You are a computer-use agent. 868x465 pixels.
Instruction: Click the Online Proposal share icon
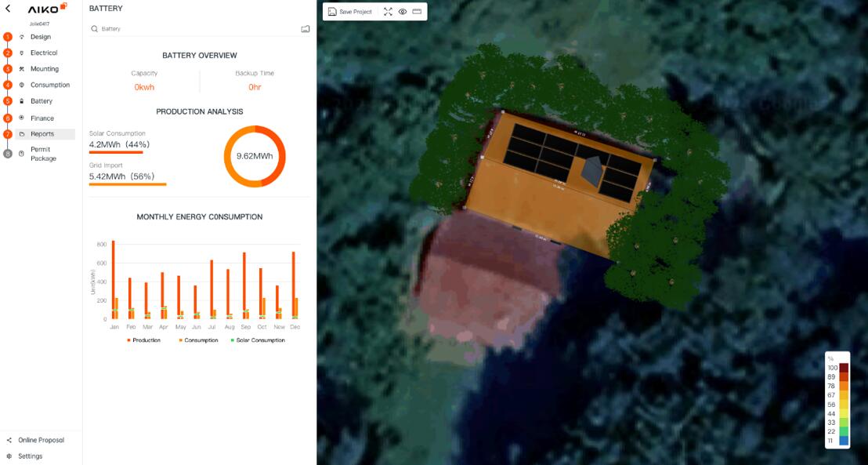(x=9, y=440)
